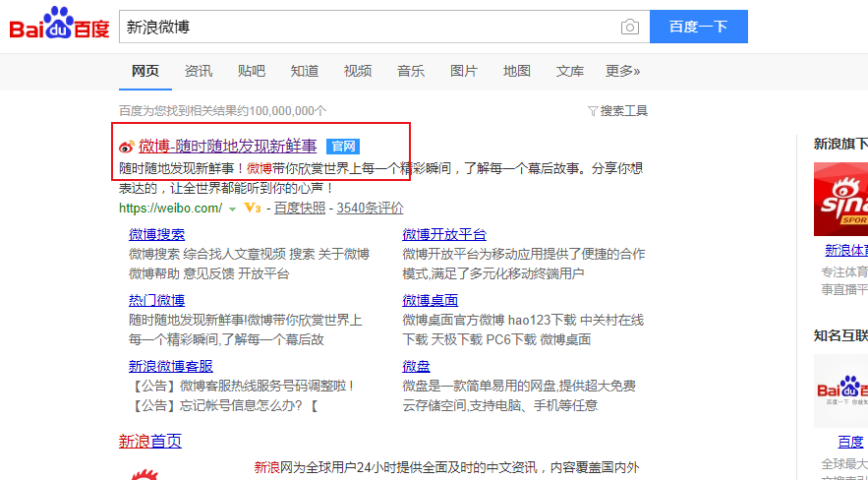This screenshot has width=868, height=480.
Task: Open the 新浪体育 sidebar link
Action: coord(846,250)
